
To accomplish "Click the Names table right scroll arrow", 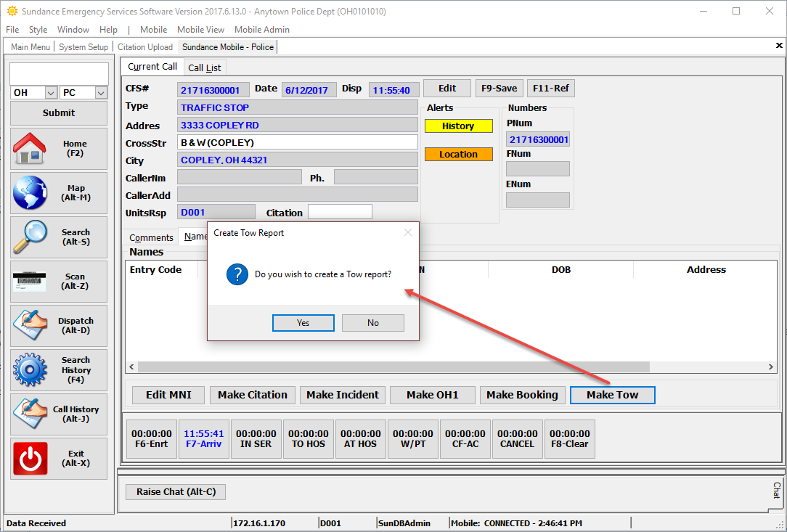I will 771,367.
